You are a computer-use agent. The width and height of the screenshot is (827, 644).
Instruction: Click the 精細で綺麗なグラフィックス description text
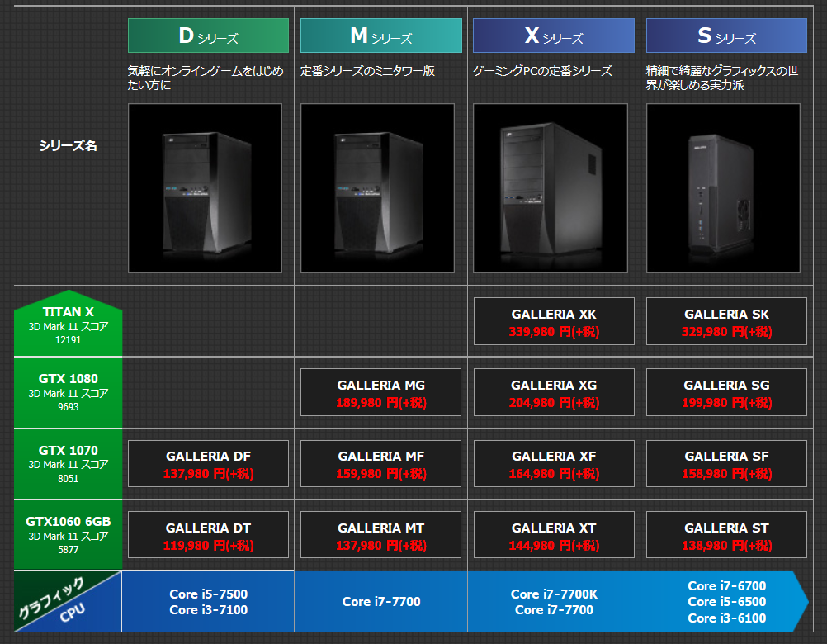[722, 78]
